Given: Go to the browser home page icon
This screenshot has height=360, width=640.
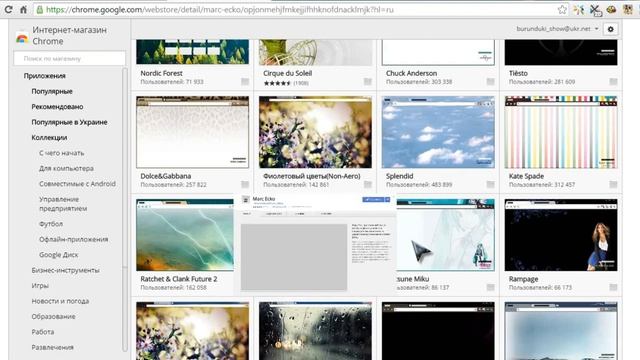Looking at the screenshot, I should 23,9.
